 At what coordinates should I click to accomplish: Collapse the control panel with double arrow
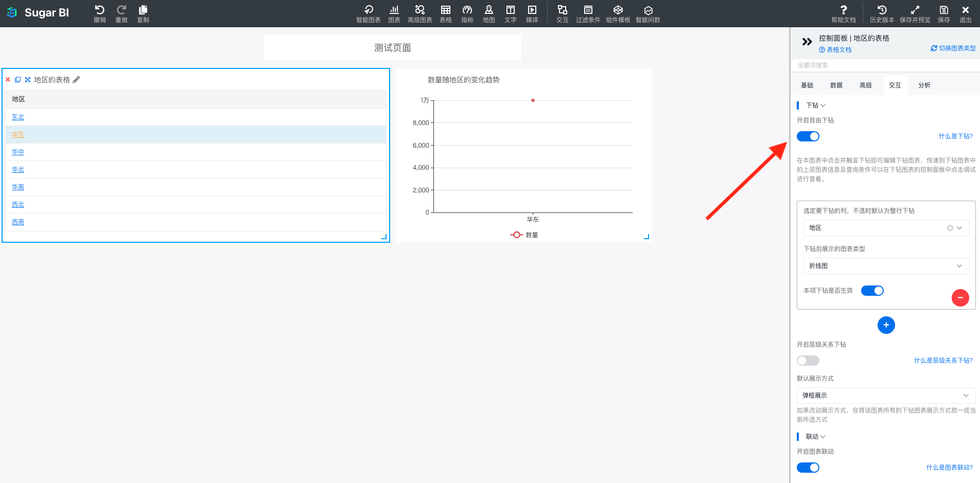point(807,42)
